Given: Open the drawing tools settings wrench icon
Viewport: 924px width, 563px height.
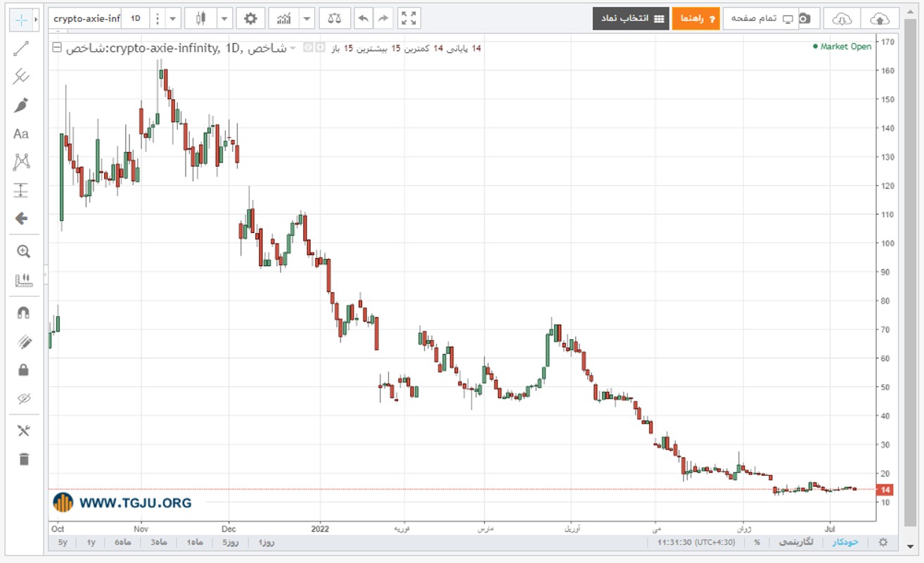Looking at the screenshot, I should [x=23, y=431].
